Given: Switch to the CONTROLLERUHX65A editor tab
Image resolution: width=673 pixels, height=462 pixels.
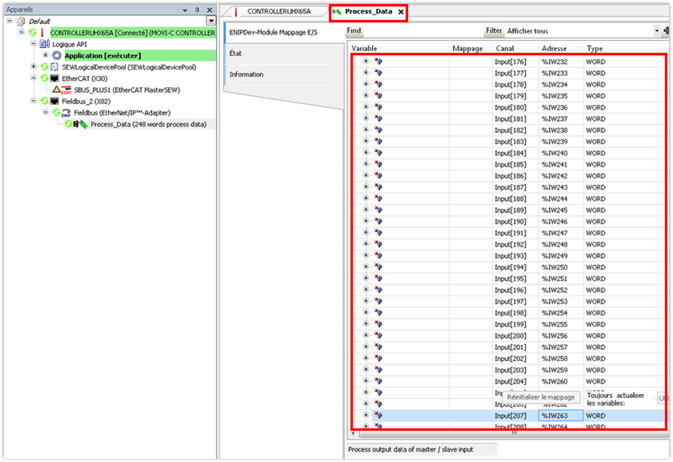Looking at the screenshot, I should tap(278, 11).
